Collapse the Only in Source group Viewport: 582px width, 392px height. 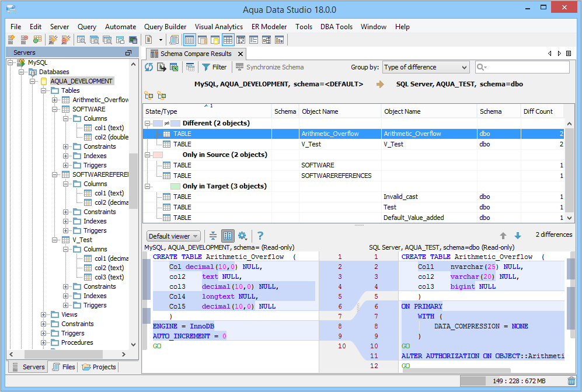click(x=147, y=155)
